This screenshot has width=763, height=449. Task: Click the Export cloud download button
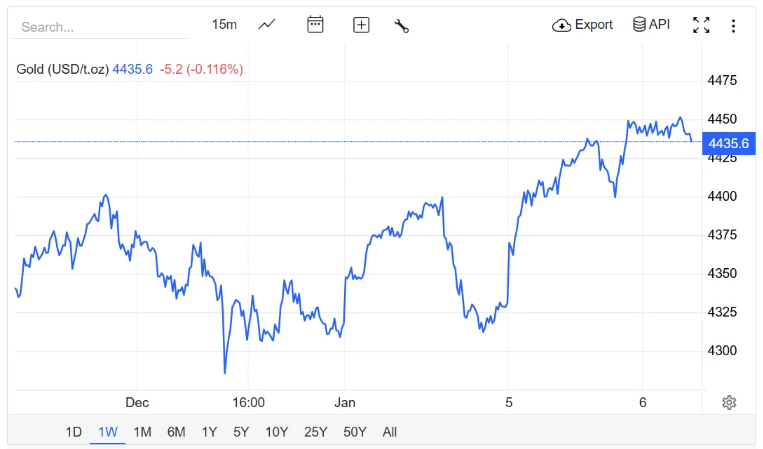coord(583,25)
